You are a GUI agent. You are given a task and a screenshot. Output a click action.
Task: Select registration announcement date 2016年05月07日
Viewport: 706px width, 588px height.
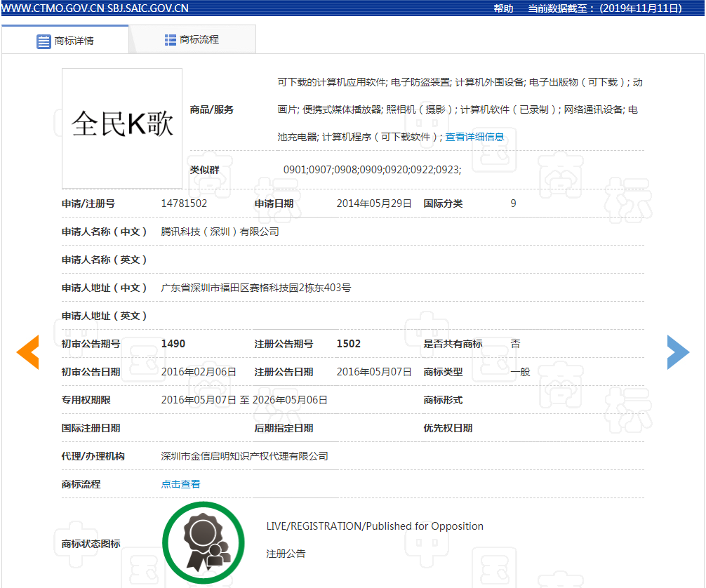coord(374,372)
